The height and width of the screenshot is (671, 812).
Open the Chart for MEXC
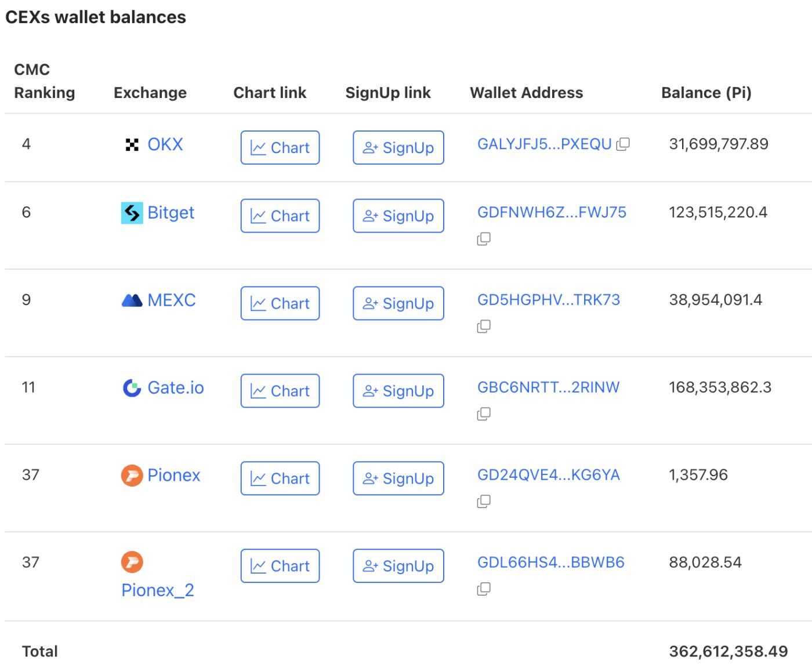[x=280, y=303]
